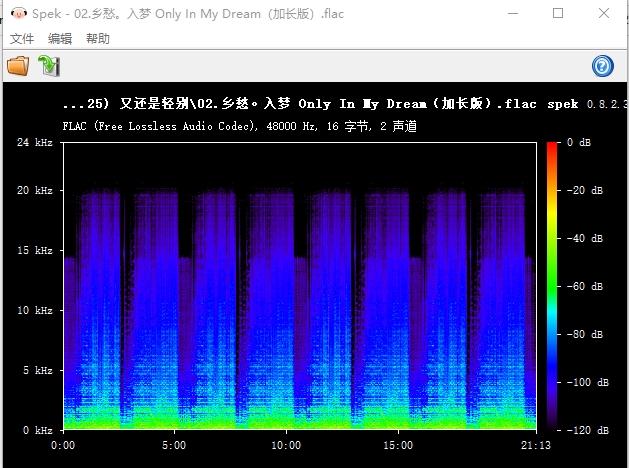Click the 15 kHz axis label

[34, 250]
